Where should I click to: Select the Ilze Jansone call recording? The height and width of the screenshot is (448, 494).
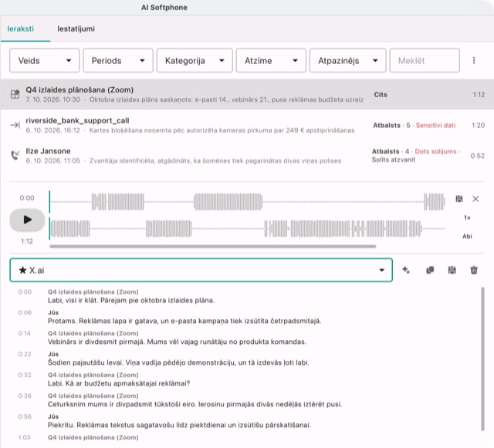tap(247, 156)
